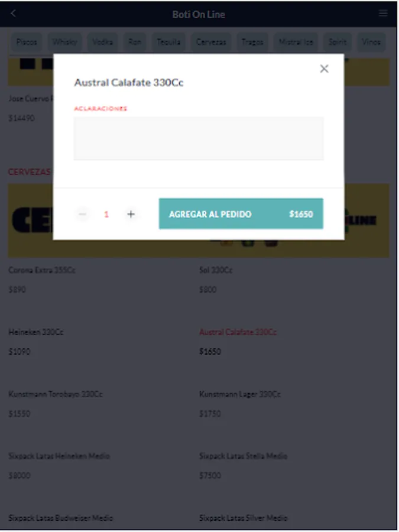The image size is (399, 532).
Task: Select the Corona Extra 355Cc product
Action: click(x=42, y=270)
